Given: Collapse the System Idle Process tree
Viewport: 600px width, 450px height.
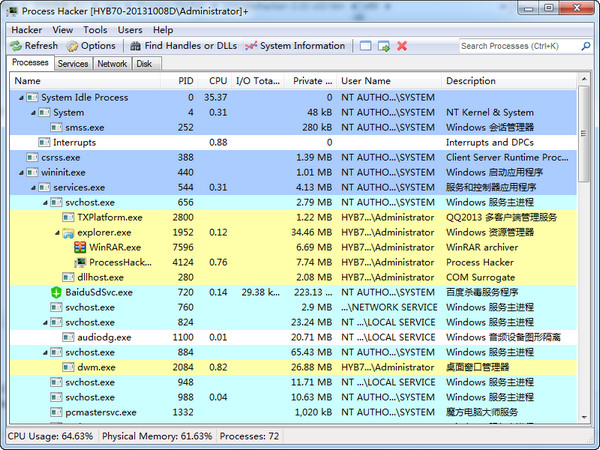Looking at the screenshot, I should (20, 98).
